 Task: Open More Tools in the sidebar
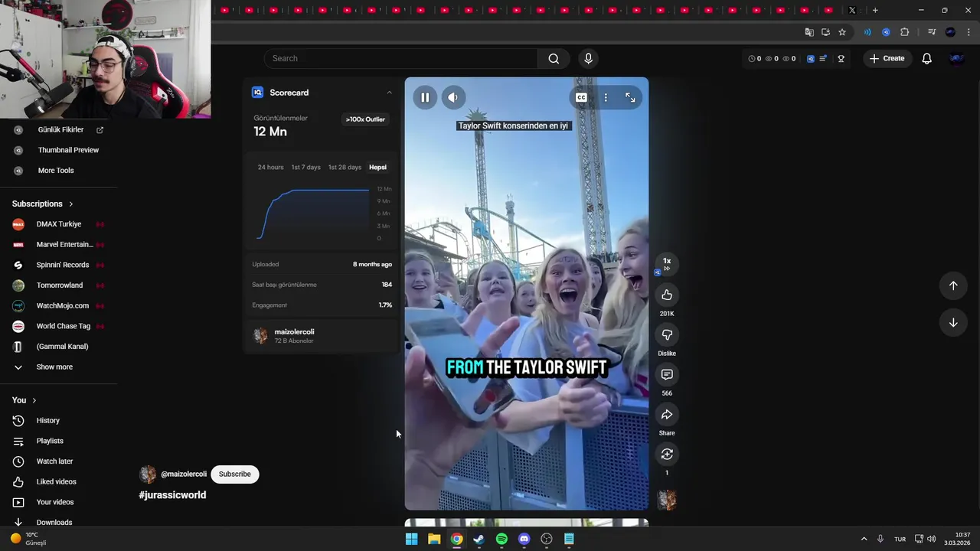pos(56,170)
